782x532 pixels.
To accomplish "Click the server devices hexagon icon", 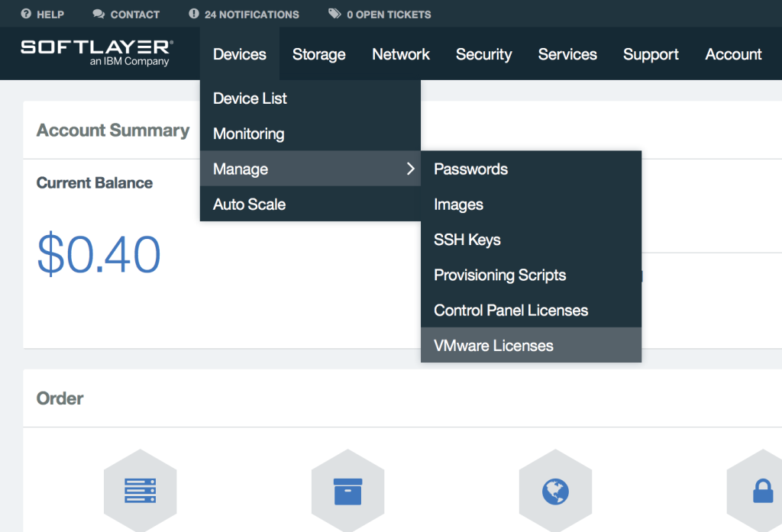I will pos(141,491).
